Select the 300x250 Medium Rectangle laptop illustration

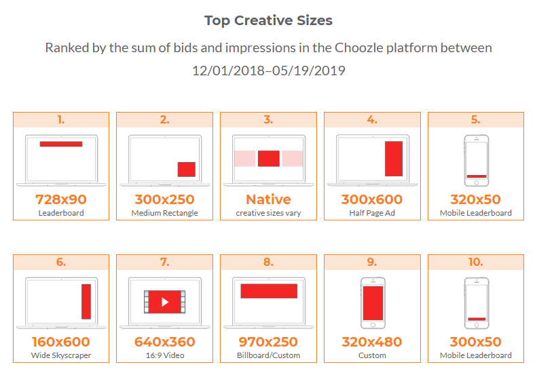(x=165, y=161)
